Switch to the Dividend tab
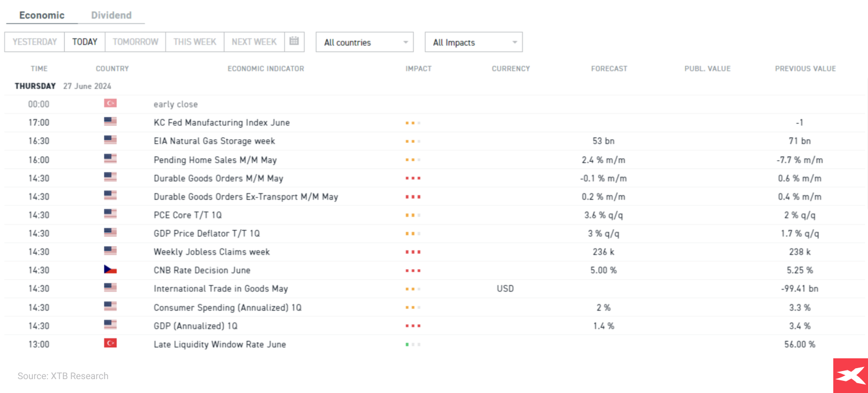The image size is (868, 393). coord(111,15)
